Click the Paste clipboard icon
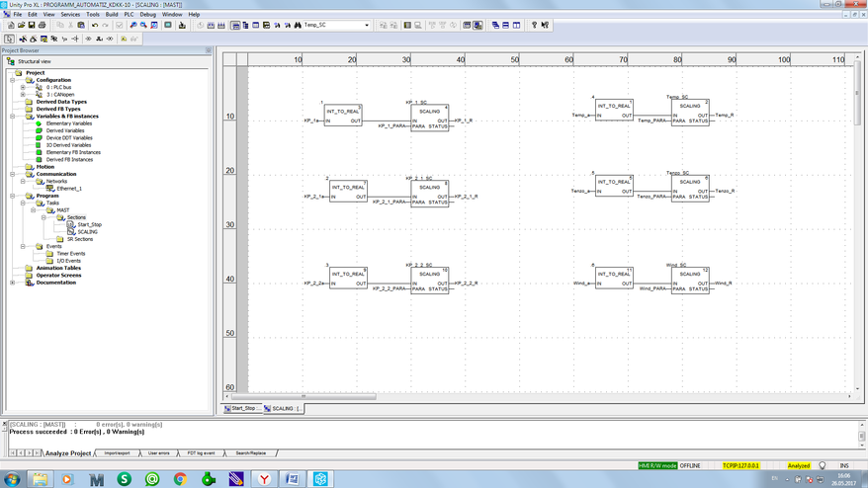Image resolution: width=868 pixels, height=488 pixels. [81, 26]
